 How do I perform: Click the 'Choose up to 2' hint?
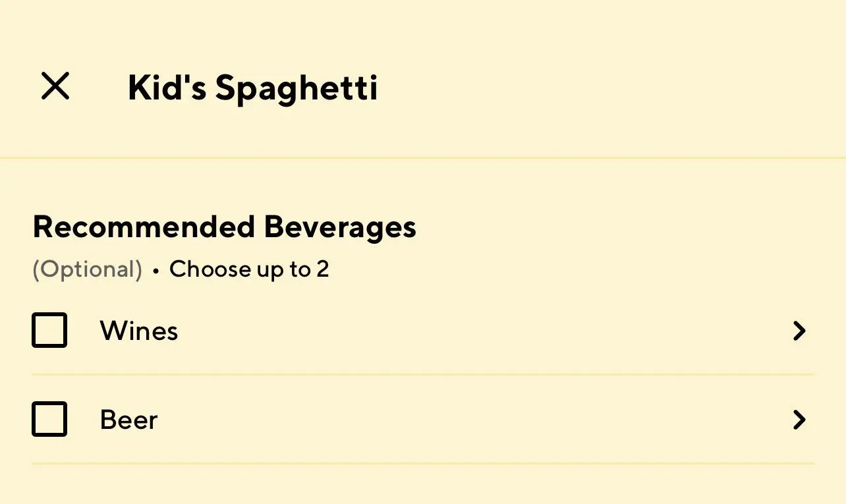tap(249, 269)
